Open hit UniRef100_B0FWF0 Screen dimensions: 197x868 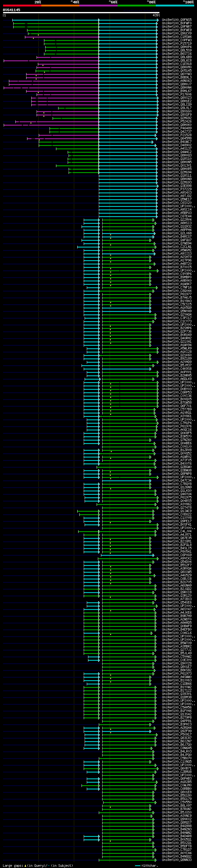coord(176,23)
